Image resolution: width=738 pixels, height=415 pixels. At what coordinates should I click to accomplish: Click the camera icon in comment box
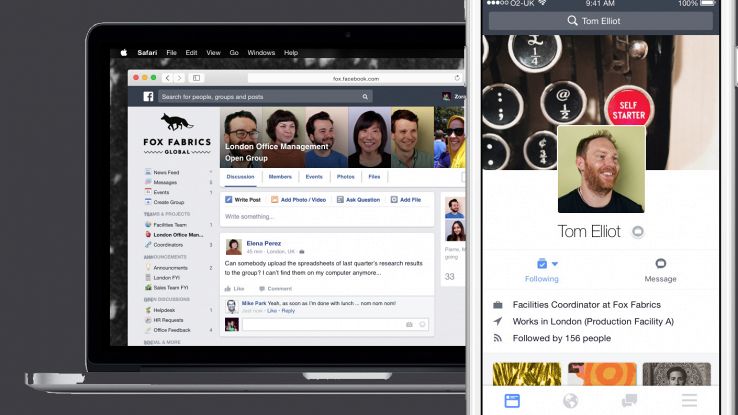tap(409, 325)
